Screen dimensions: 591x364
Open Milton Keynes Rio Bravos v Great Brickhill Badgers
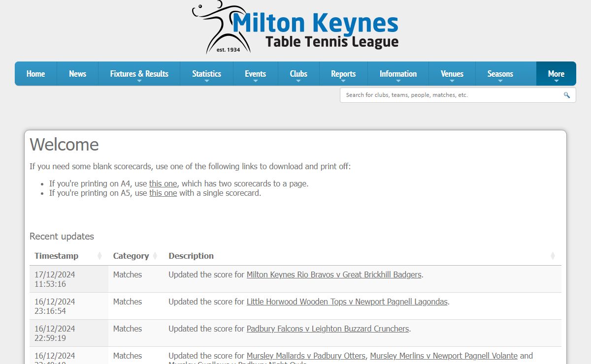(334, 274)
